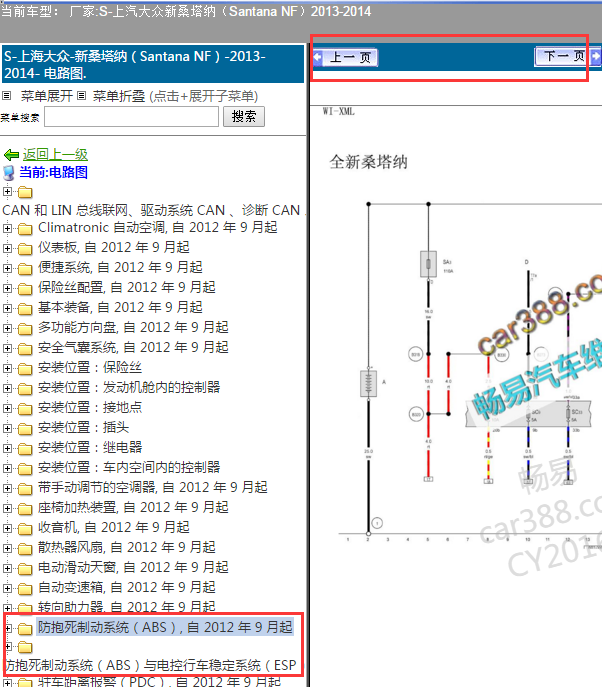602x687 pixels.
Task: Expand the 仪表板 tree node
Action: [7, 248]
